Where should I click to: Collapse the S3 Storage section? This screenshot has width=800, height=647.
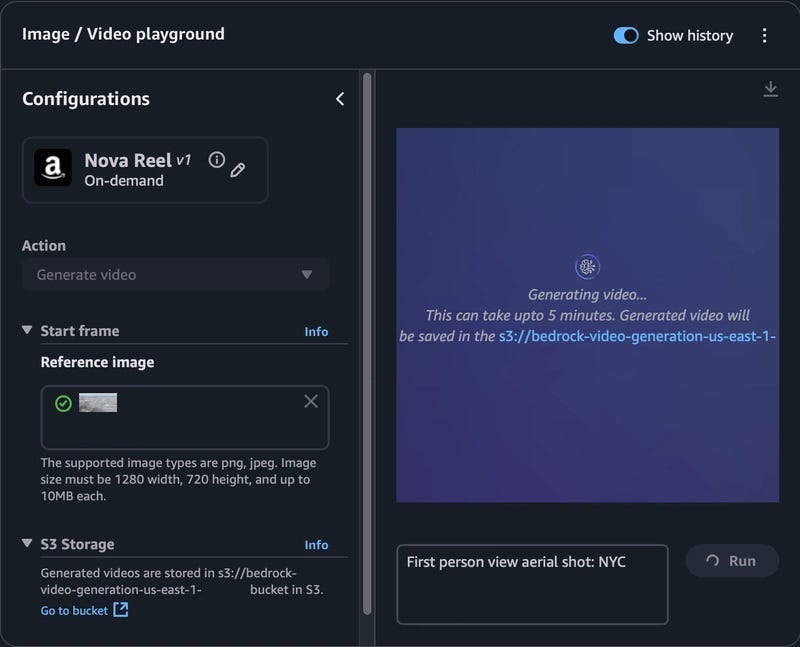[x=27, y=543]
